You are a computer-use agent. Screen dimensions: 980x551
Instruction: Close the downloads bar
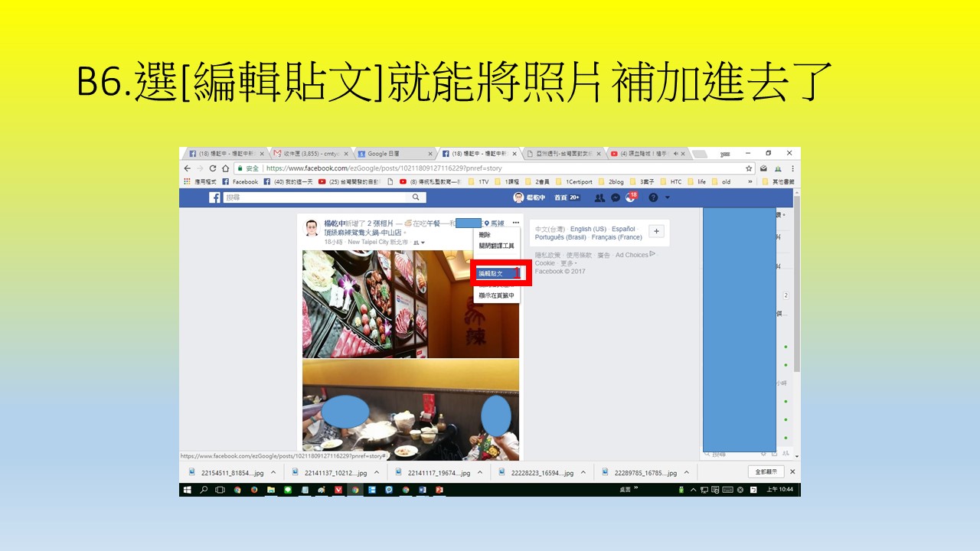(x=792, y=472)
